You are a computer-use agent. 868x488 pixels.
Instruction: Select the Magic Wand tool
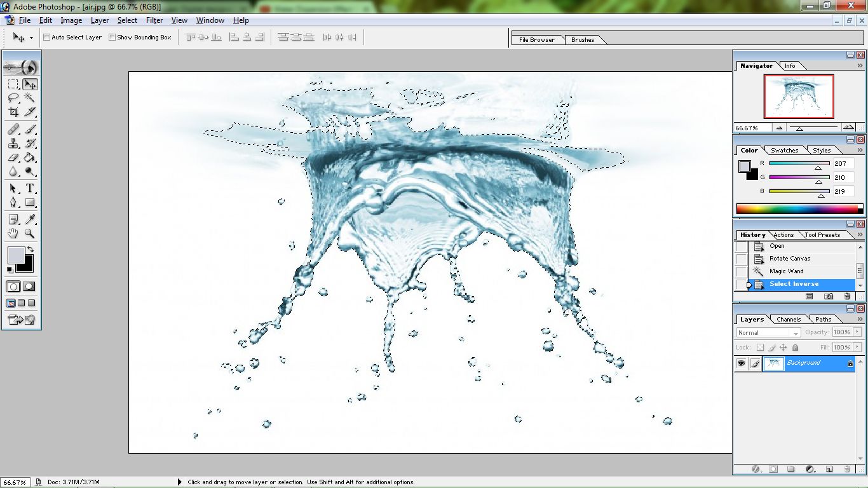point(28,98)
